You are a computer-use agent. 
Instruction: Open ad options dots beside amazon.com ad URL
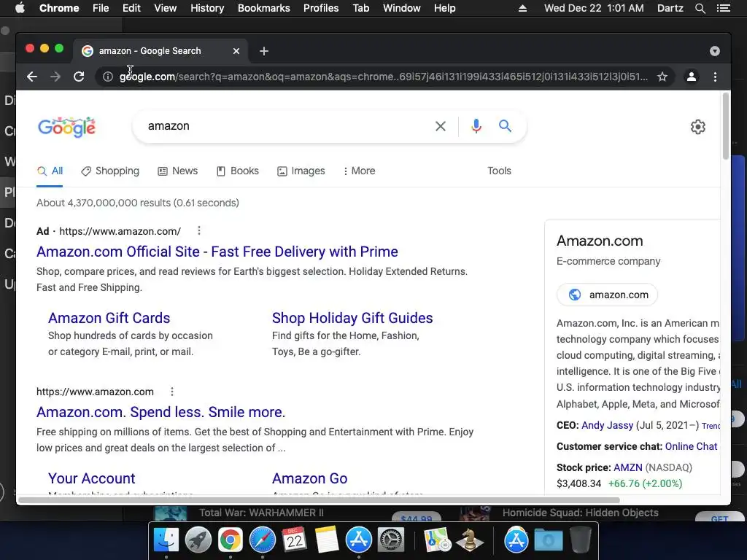(199, 231)
